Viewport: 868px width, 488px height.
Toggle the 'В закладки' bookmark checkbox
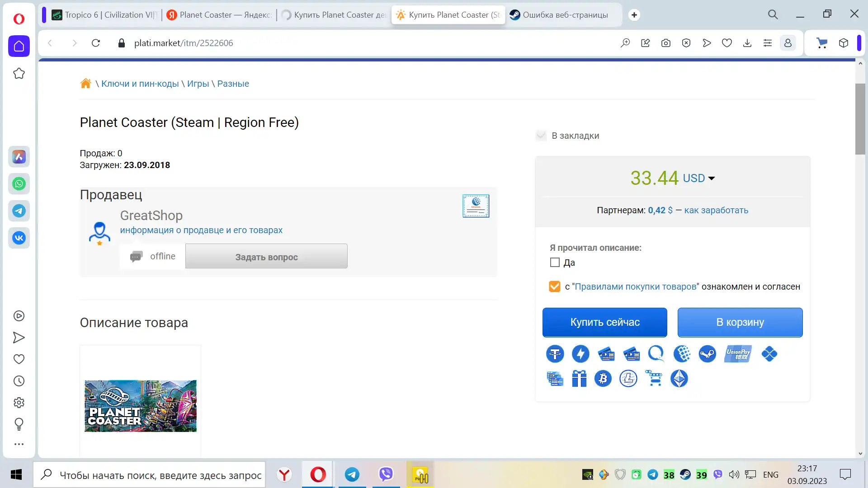pyautogui.click(x=541, y=136)
